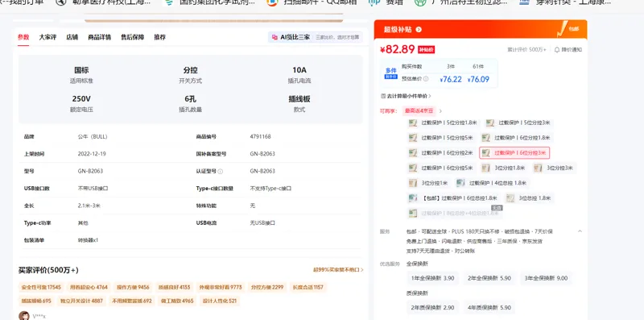Filter reviews by 分控方便 2299
Screen dimensions: 644x320
[267, 287]
